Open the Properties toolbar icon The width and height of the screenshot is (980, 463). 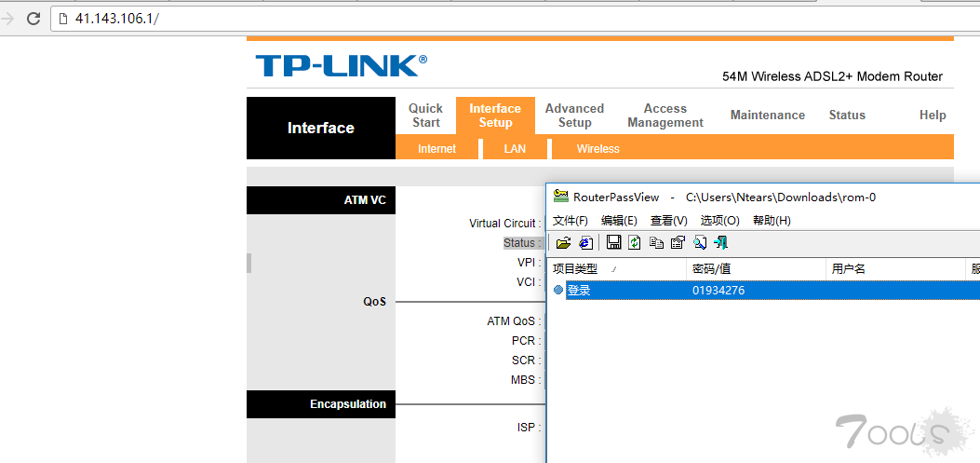678,243
